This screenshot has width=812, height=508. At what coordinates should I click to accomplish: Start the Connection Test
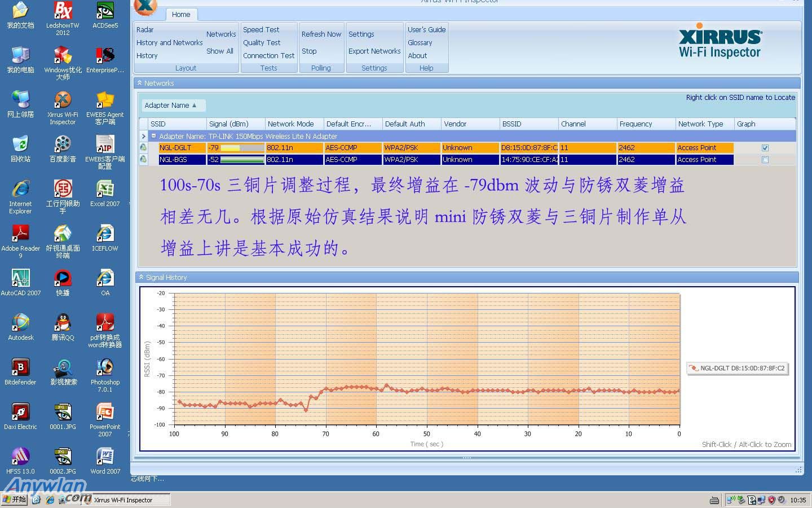[x=268, y=55]
